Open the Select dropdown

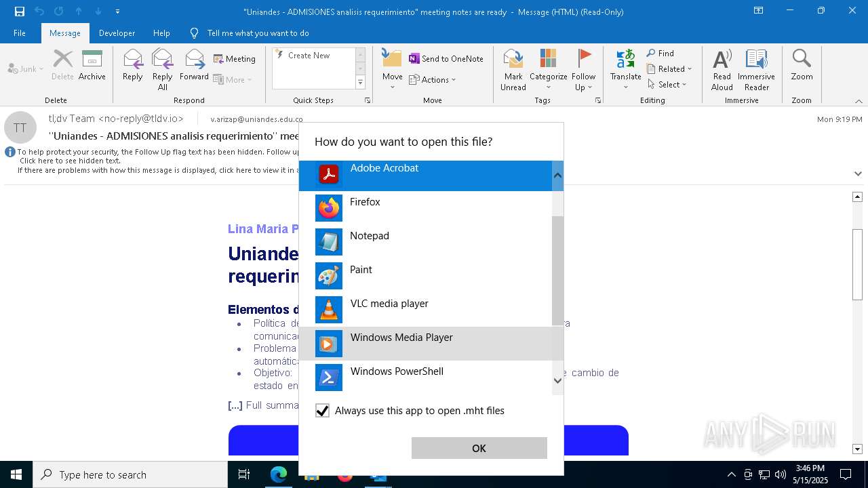667,84
